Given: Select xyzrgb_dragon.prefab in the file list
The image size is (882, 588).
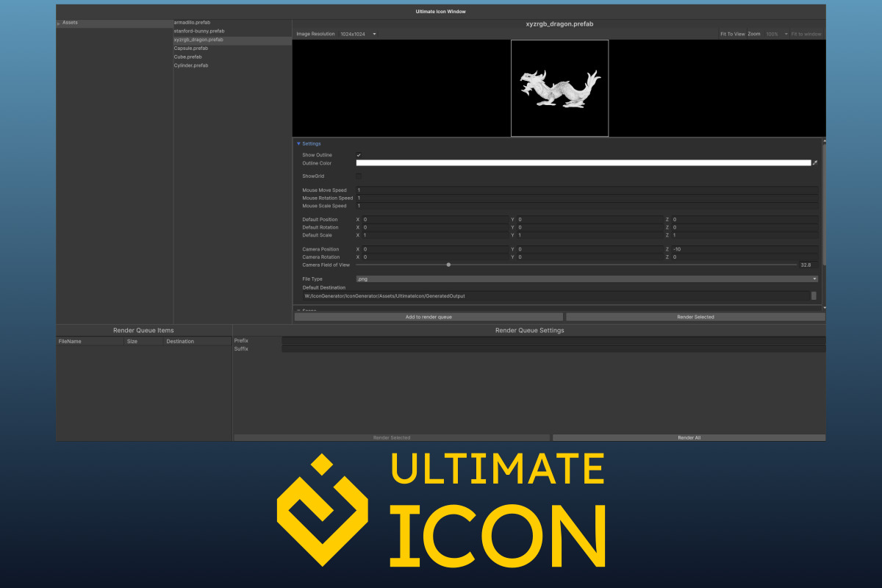Looking at the screenshot, I should click(x=232, y=40).
